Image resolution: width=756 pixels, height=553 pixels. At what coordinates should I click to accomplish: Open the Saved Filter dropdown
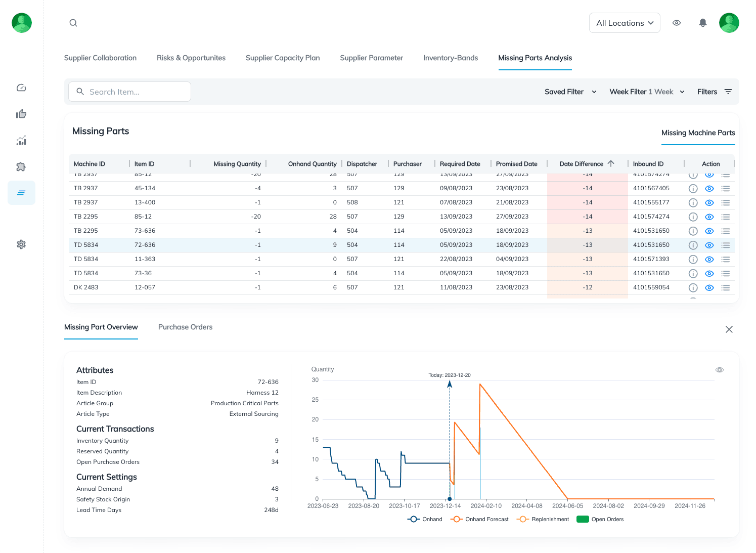pos(570,92)
